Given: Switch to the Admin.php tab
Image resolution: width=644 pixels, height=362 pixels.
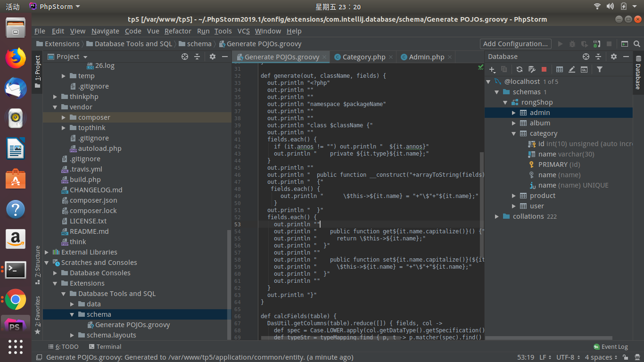Looking at the screenshot, I should pyautogui.click(x=426, y=57).
